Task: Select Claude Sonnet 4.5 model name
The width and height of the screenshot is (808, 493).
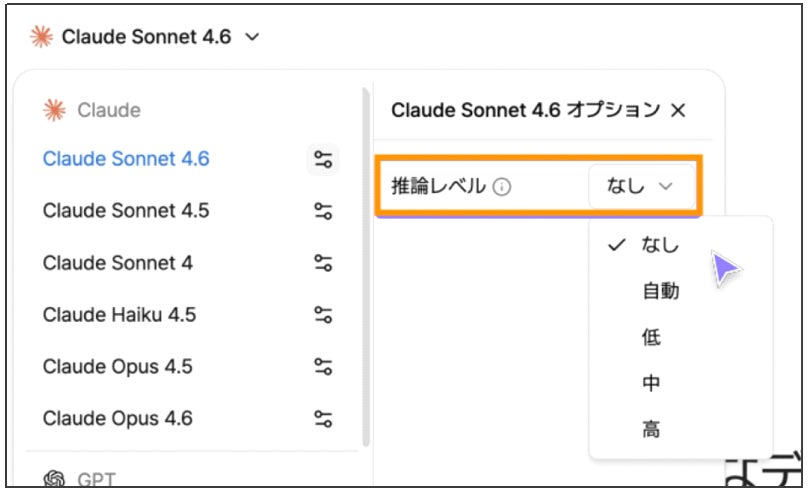Action: point(126,211)
